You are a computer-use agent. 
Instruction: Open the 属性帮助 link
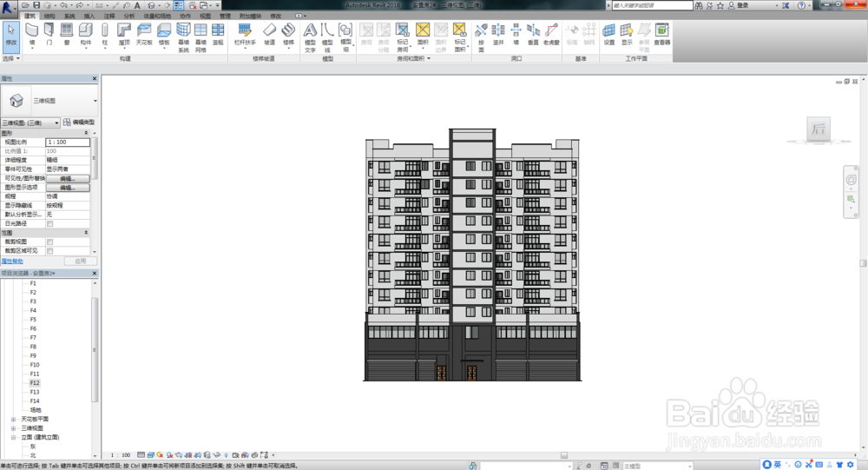tap(11, 261)
